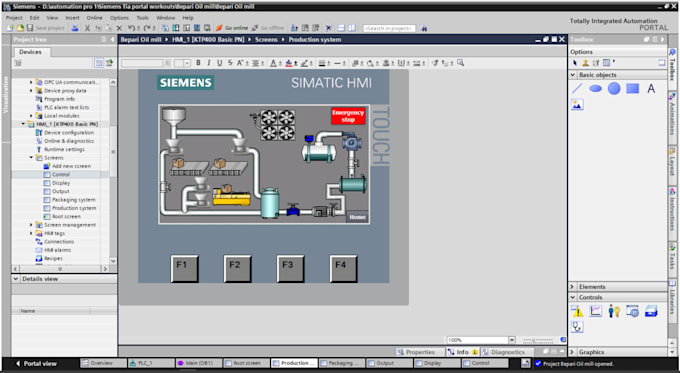Collapse the Details view panel
The width and height of the screenshot is (680, 373).
[16, 279]
